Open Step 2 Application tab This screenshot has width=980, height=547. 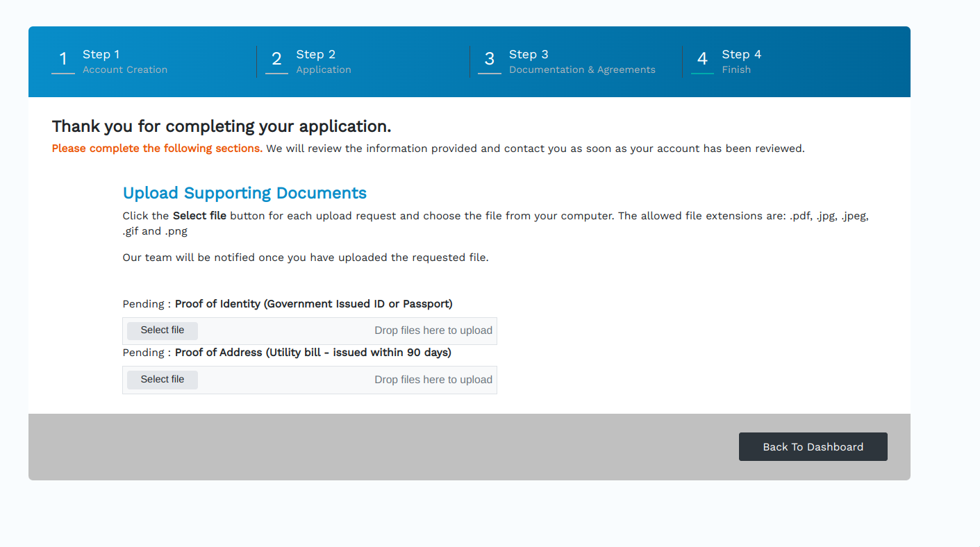[x=323, y=61]
